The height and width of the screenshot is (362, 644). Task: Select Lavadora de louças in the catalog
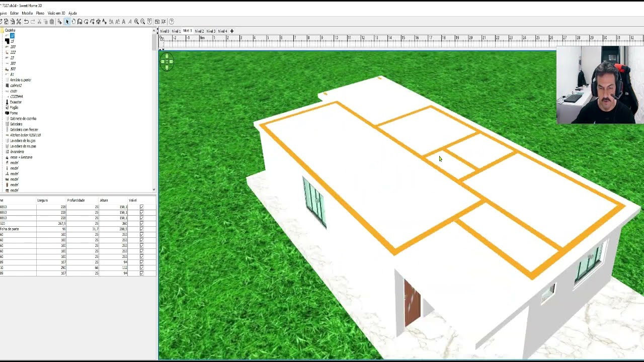click(x=23, y=141)
